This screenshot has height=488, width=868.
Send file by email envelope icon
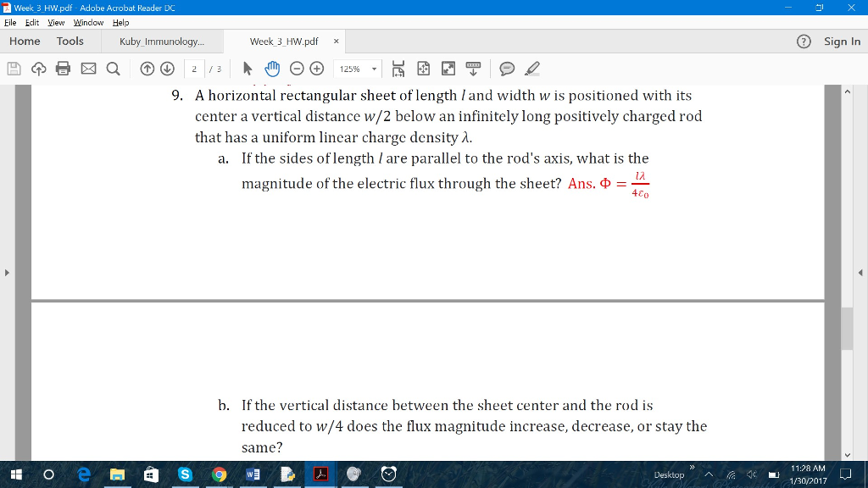[88, 69]
